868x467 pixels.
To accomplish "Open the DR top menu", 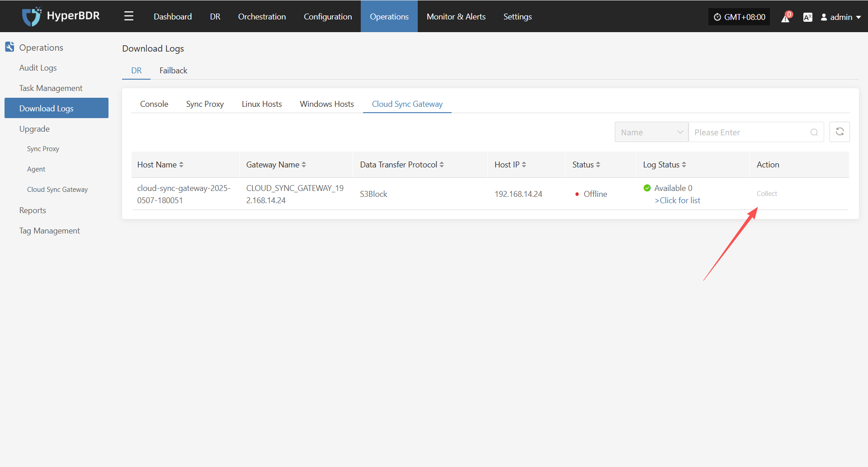I will [x=215, y=16].
